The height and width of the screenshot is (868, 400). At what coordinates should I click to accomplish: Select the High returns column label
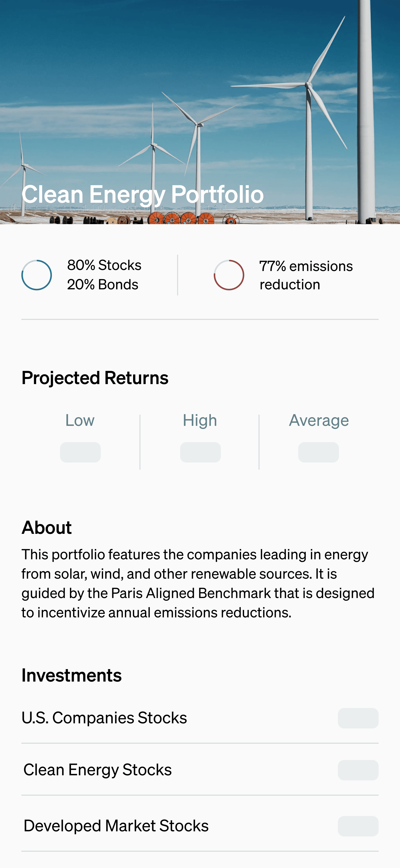click(x=200, y=420)
